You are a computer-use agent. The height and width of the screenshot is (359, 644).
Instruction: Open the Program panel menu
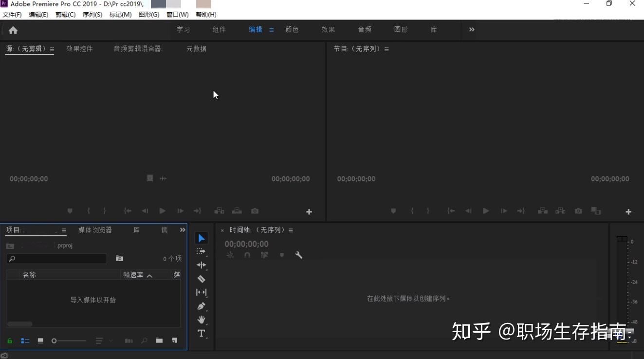coord(386,49)
